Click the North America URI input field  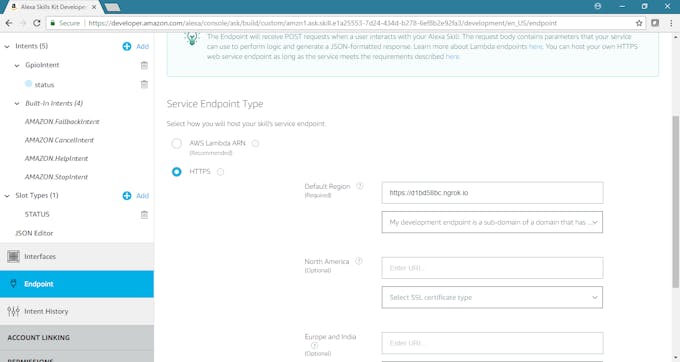coord(492,268)
